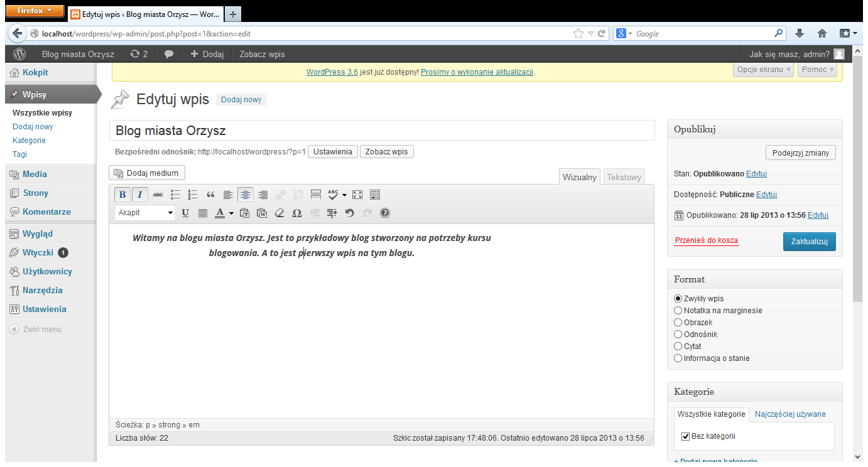Open the WordPress logo admin menu
Viewport: 868px width, 467px height.
(x=19, y=54)
